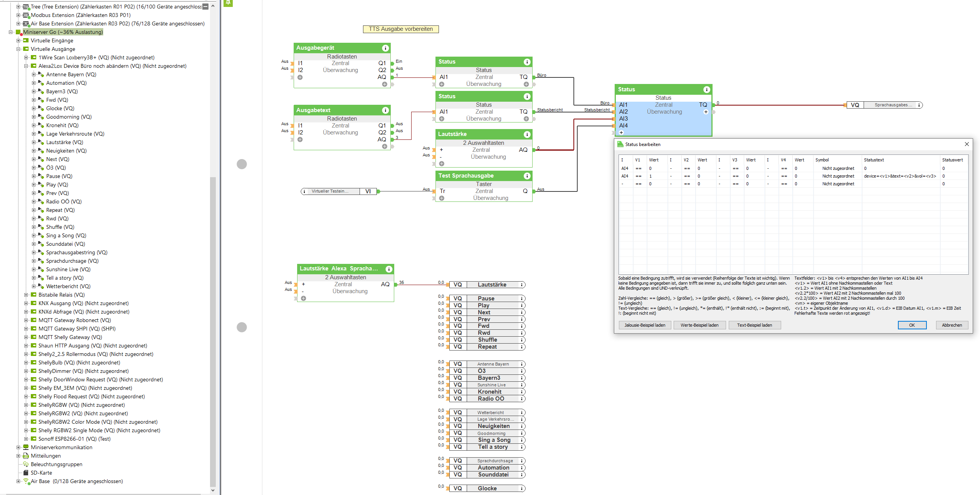The width and height of the screenshot is (980, 495).
Task: Collapse the Virtuelle Ausgänge node
Action: pyautogui.click(x=18, y=49)
